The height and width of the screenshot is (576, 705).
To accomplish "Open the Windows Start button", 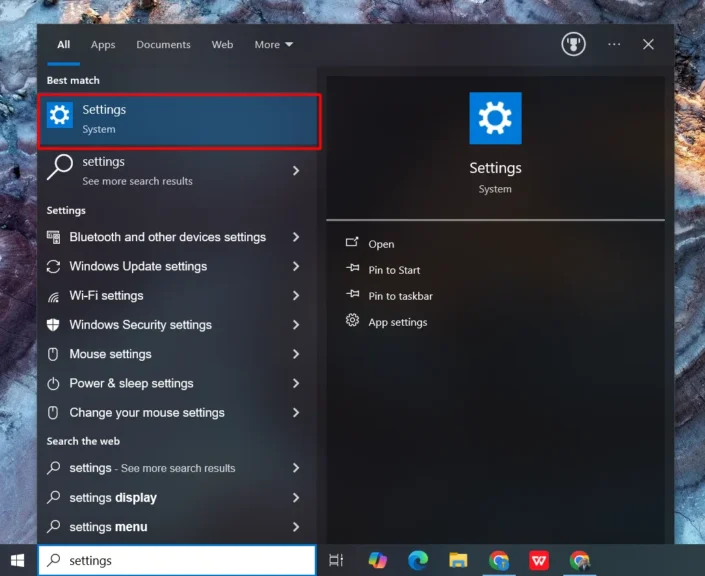I will (x=18, y=560).
